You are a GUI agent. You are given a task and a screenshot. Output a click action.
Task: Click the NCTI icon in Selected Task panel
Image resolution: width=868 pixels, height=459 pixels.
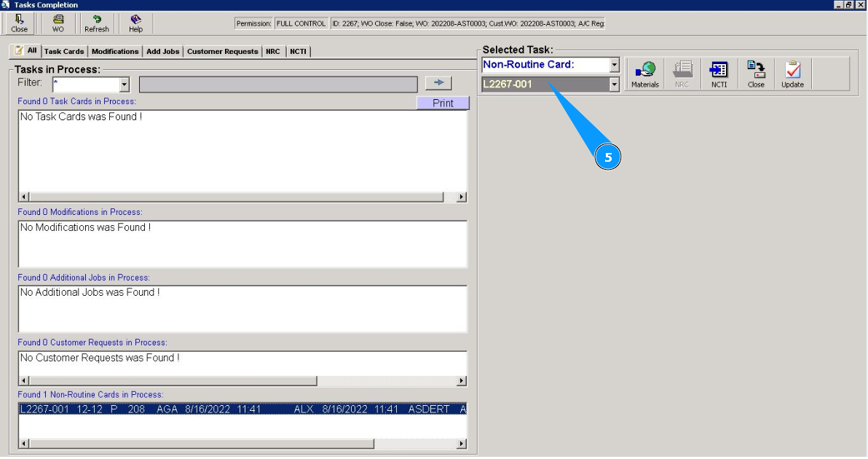click(x=719, y=74)
